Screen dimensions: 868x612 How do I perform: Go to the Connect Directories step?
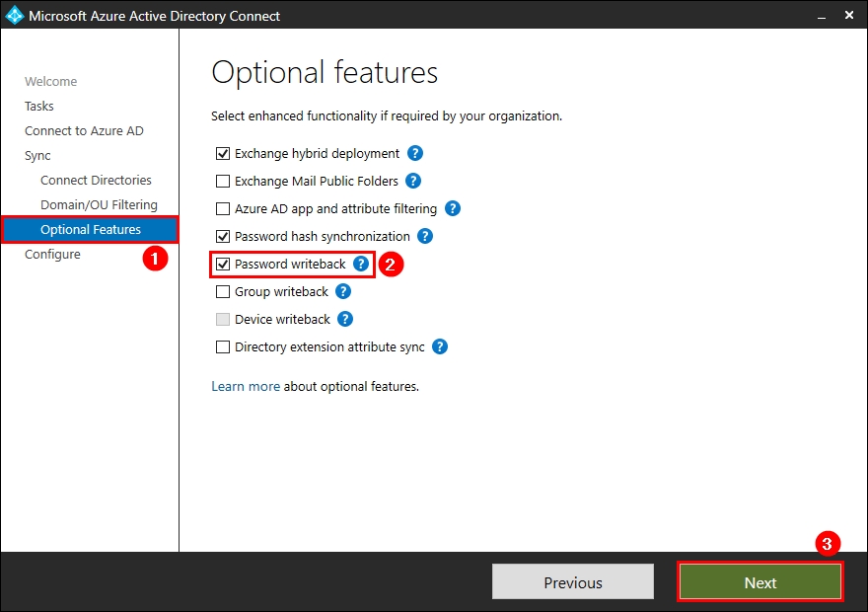tap(96, 180)
